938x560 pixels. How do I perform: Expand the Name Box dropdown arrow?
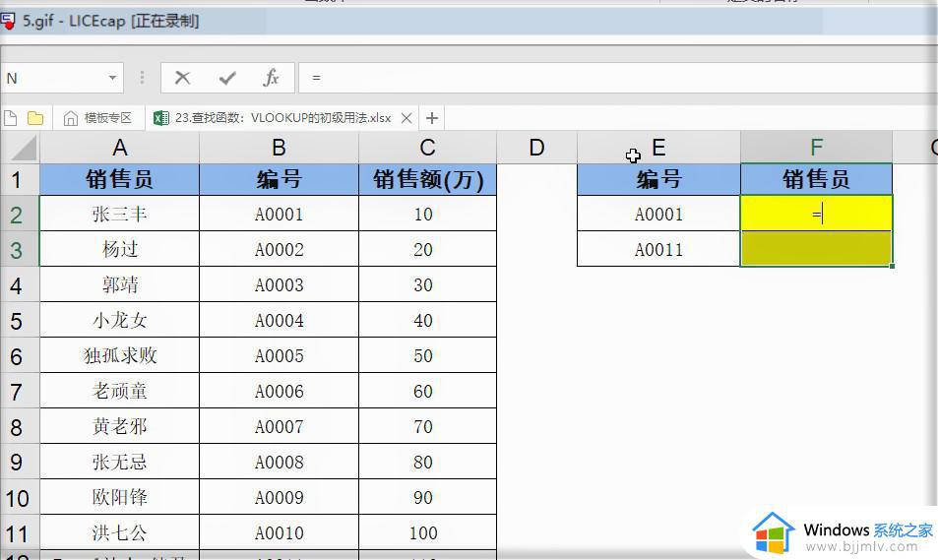coord(112,78)
